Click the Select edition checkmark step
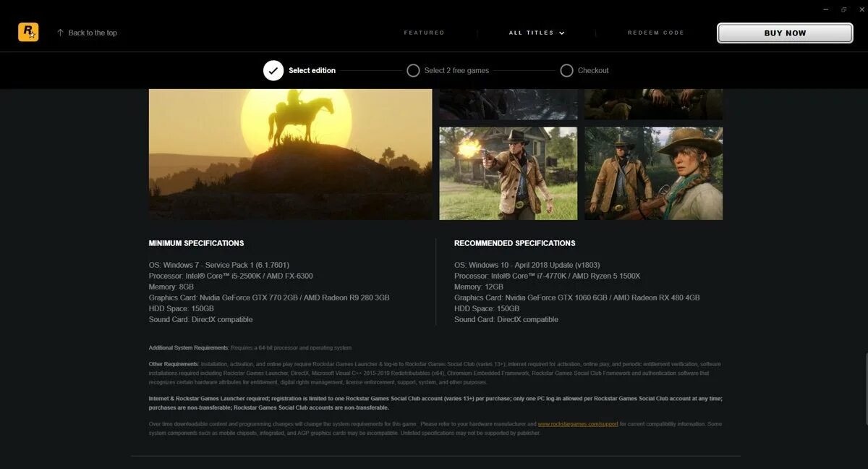Viewport: 868px width, 469px height. [273, 70]
